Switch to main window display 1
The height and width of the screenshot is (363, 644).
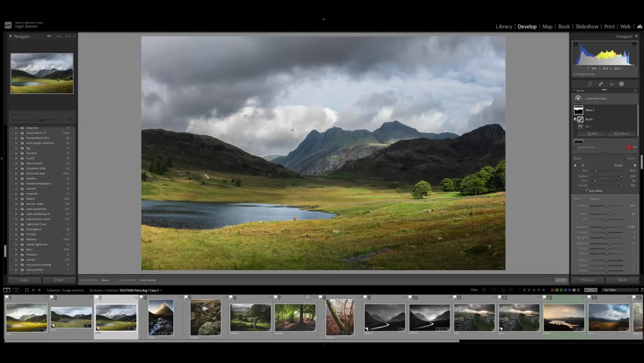7,290
